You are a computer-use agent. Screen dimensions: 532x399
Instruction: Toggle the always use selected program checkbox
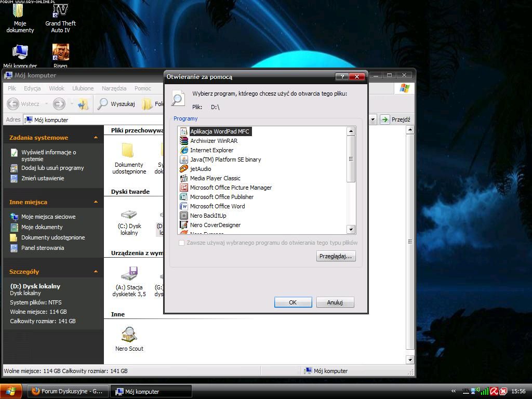point(181,243)
